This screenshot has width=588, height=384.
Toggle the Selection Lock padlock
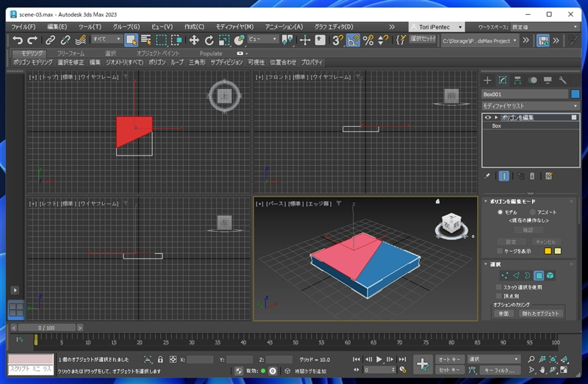[x=160, y=360]
